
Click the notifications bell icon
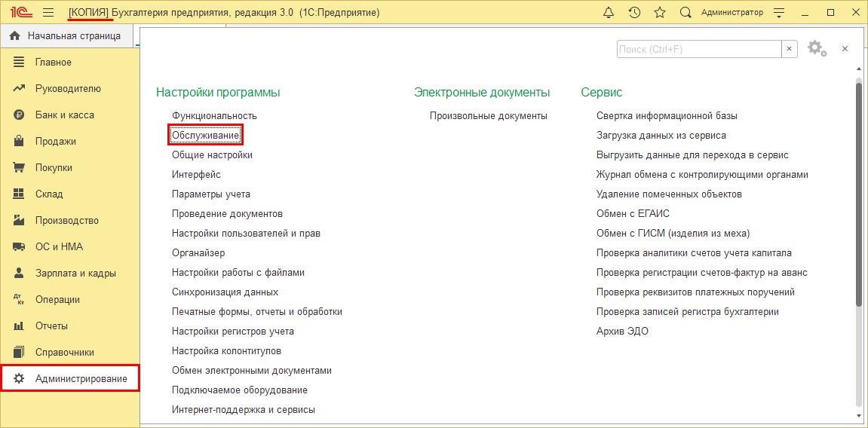click(609, 13)
